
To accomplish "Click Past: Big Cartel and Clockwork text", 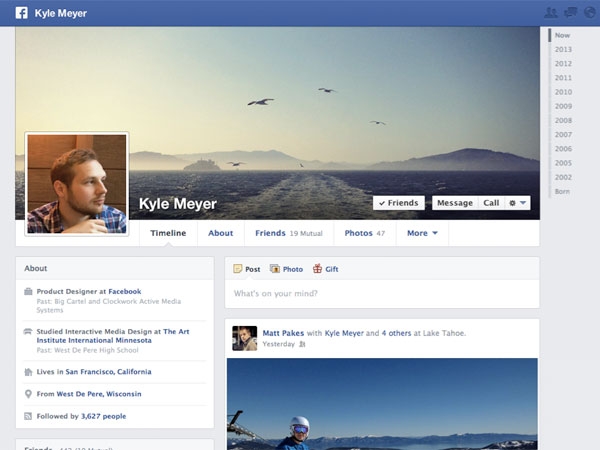I will click(109, 306).
